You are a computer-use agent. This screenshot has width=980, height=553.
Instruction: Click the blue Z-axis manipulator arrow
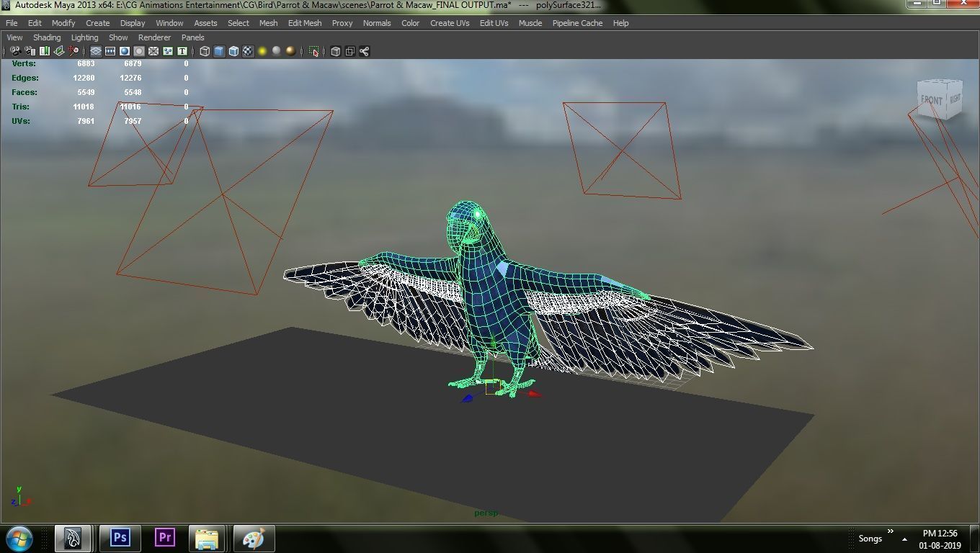click(467, 398)
